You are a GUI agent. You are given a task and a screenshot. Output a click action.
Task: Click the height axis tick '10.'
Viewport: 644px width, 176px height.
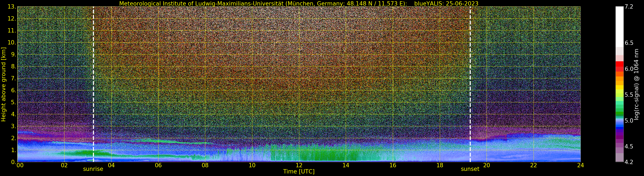12,43
